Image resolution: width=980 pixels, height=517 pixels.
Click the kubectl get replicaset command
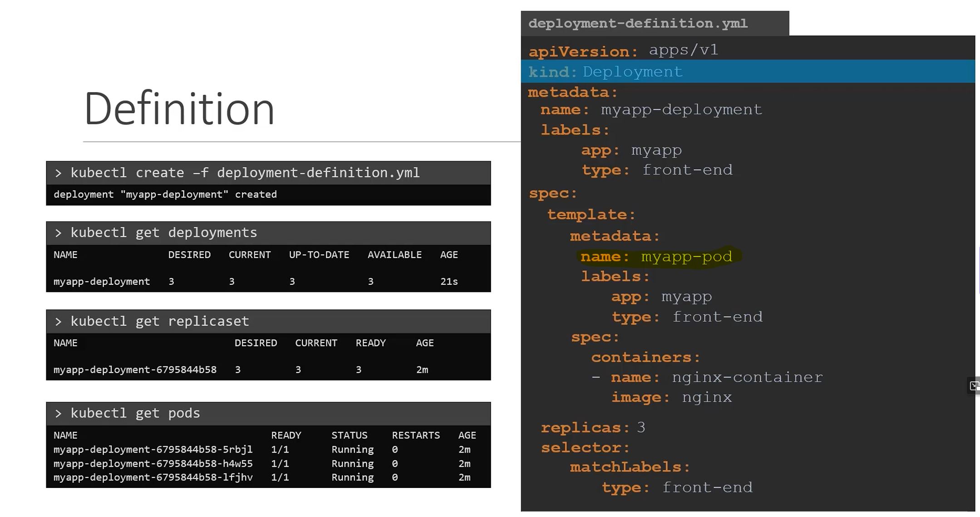160,321
